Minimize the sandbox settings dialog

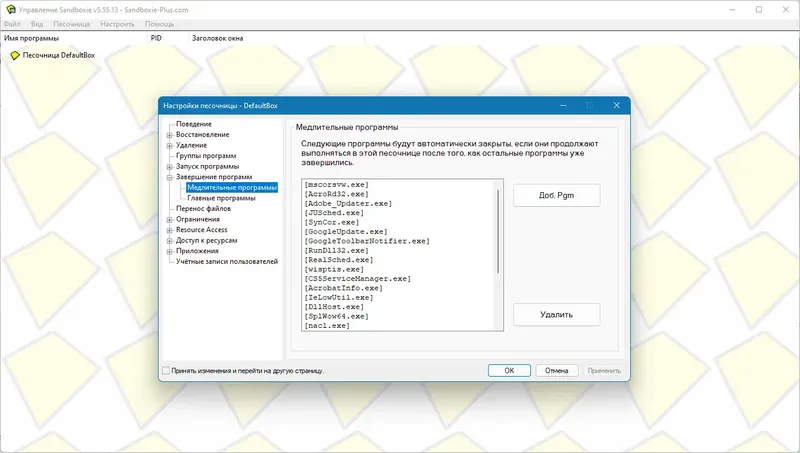563,105
